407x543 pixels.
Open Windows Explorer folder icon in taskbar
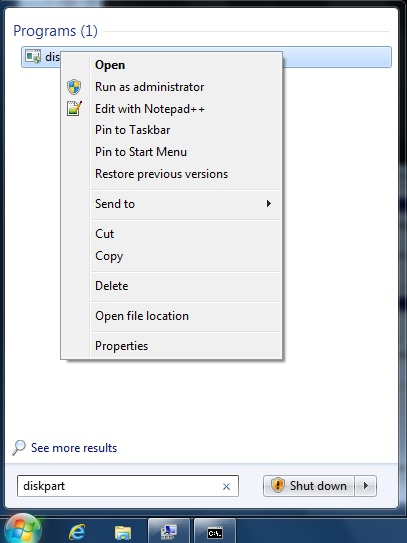point(123,532)
